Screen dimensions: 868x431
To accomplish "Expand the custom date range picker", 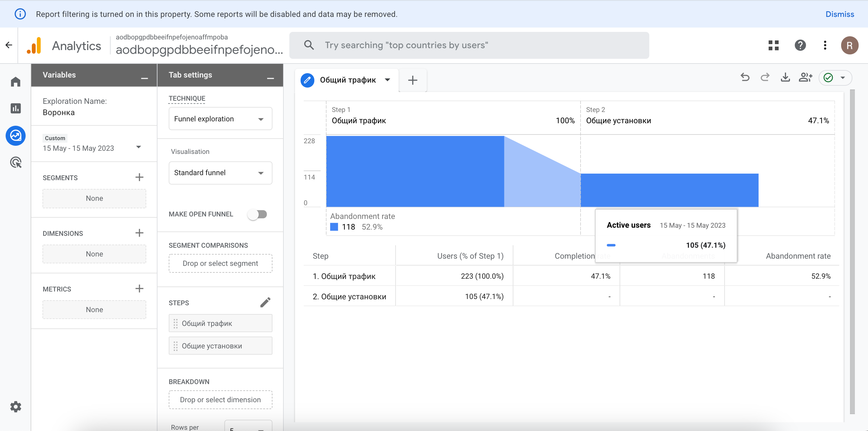I will 138,147.
